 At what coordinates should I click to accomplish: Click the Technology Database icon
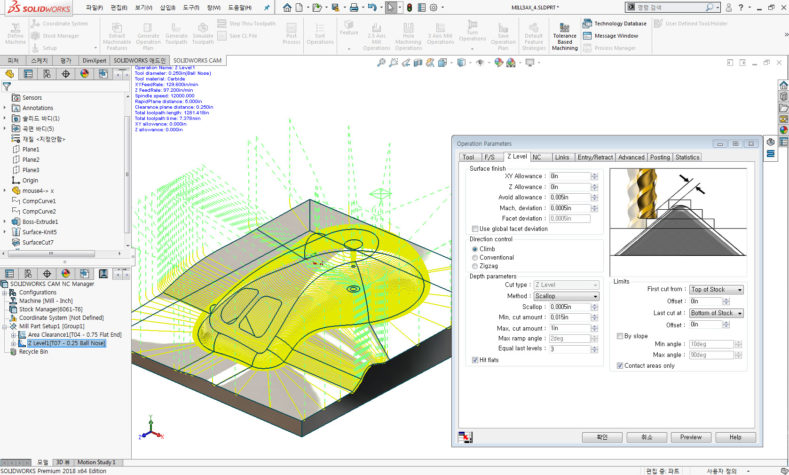[587, 23]
